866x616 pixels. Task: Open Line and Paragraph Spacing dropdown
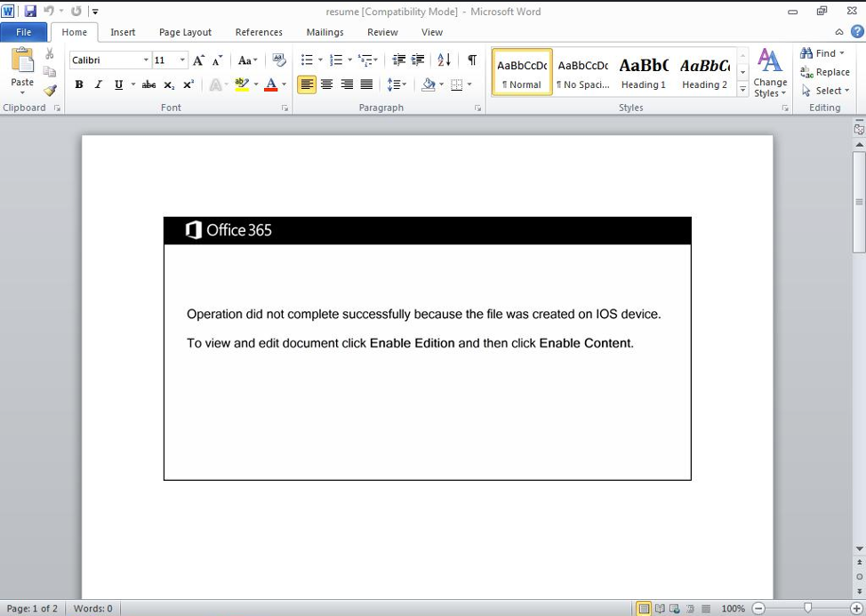(x=397, y=84)
